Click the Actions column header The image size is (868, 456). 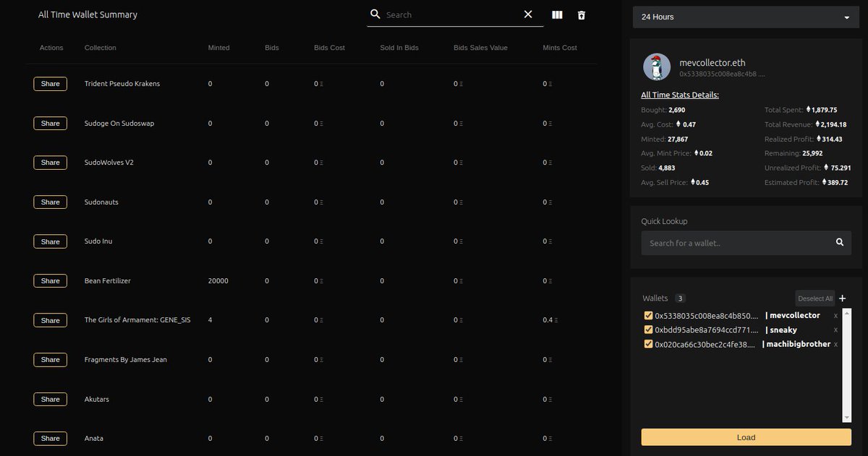tap(51, 48)
